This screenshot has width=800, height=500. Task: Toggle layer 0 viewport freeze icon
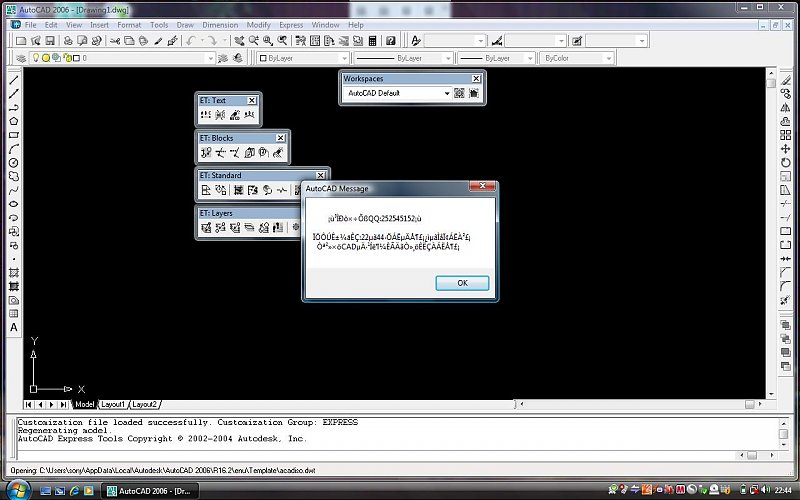point(56,58)
